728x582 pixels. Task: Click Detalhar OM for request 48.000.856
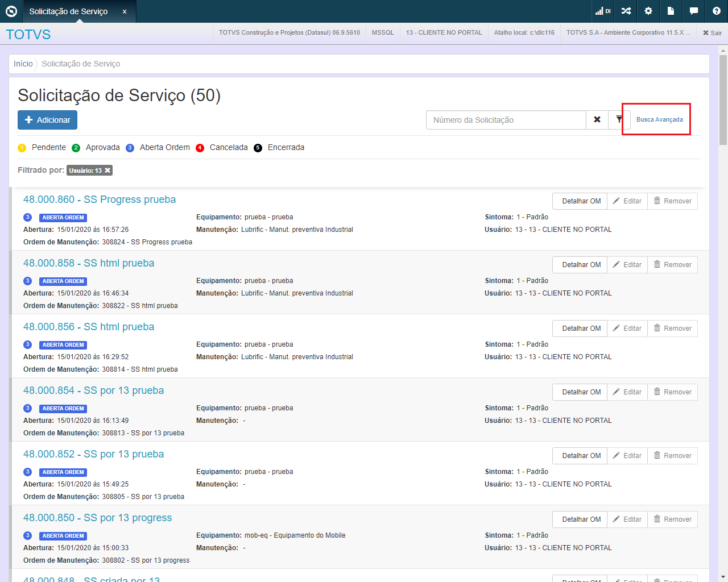coord(580,329)
